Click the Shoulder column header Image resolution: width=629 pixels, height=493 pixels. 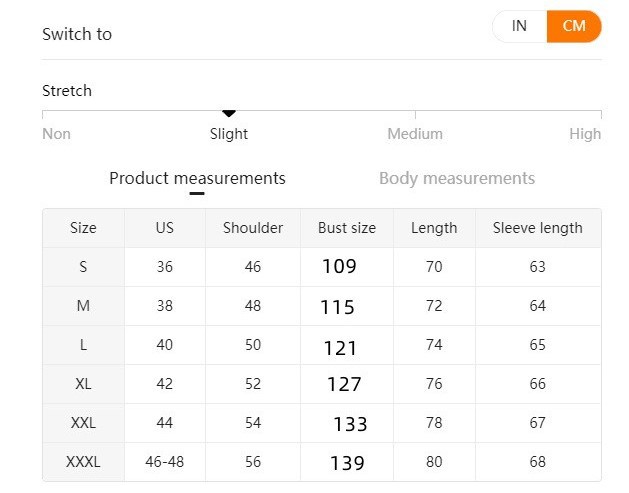coord(253,228)
